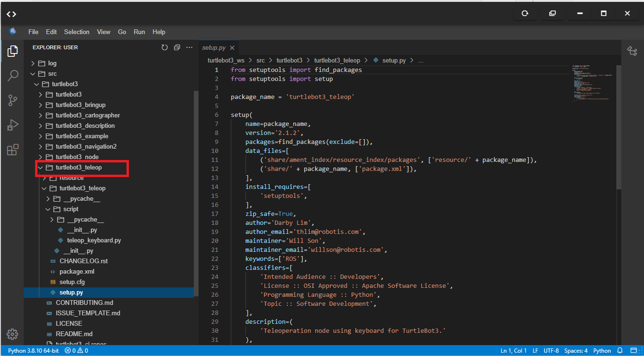Click the app logo beside File menu

point(13,31)
